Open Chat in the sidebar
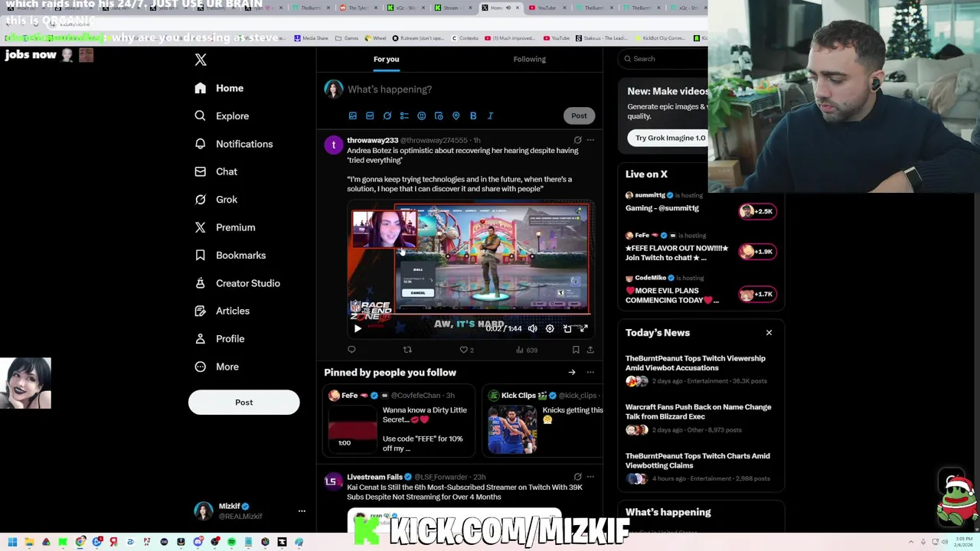This screenshot has height=551, width=980. (x=215, y=171)
